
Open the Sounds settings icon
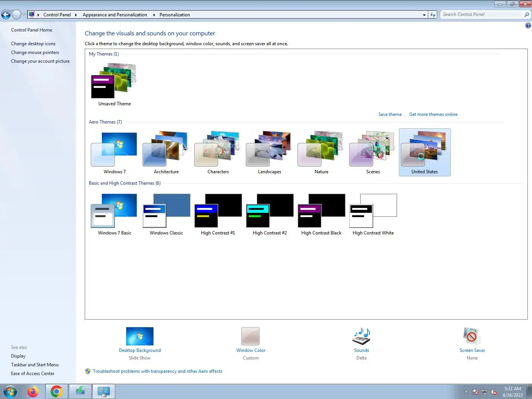(361, 336)
